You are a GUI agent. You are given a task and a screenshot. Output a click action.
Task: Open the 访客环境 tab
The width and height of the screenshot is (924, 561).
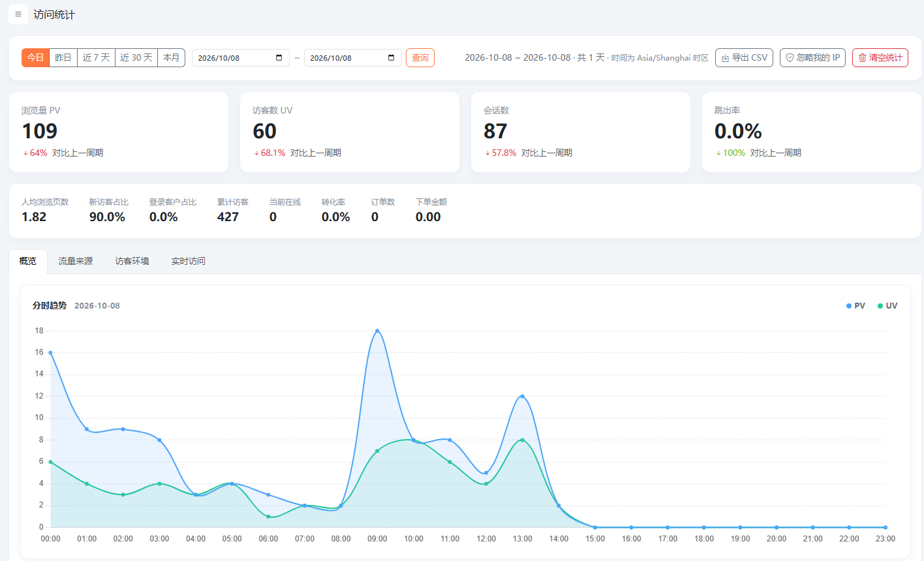132,261
